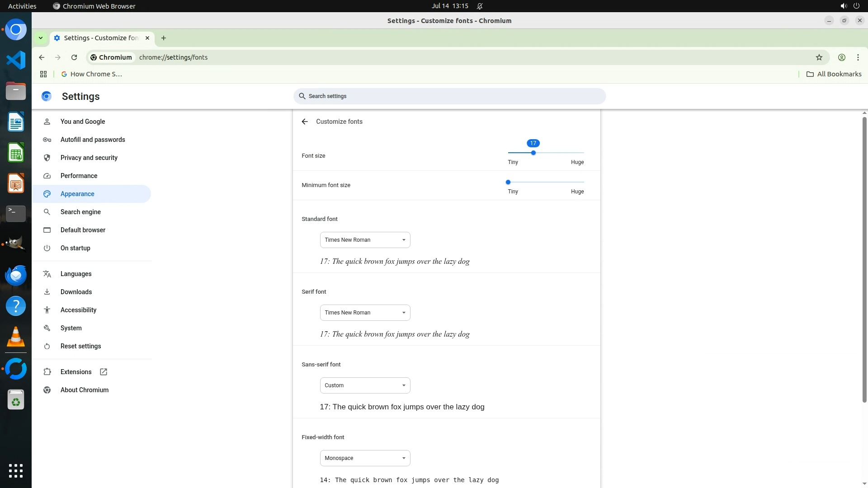This screenshot has width=868, height=488.
Task: Expand the Standard font dropdown
Action: [x=365, y=240]
